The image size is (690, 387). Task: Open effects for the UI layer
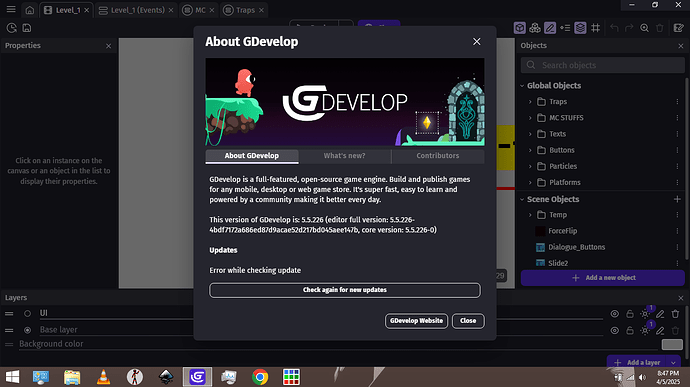click(x=645, y=314)
